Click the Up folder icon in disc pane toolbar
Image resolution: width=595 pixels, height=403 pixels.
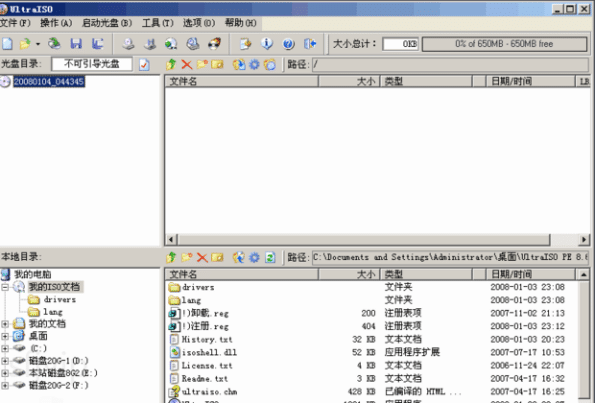pos(171,64)
